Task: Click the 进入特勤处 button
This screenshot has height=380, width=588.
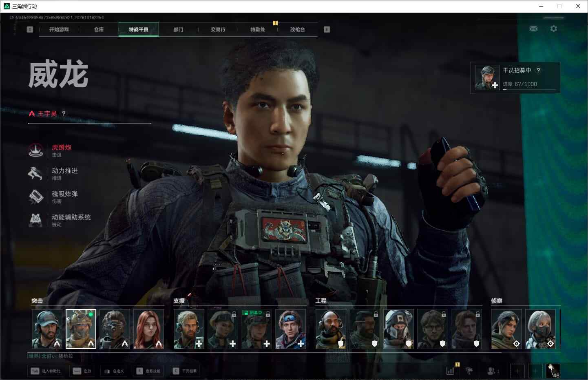Action: pyautogui.click(x=46, y=371)
